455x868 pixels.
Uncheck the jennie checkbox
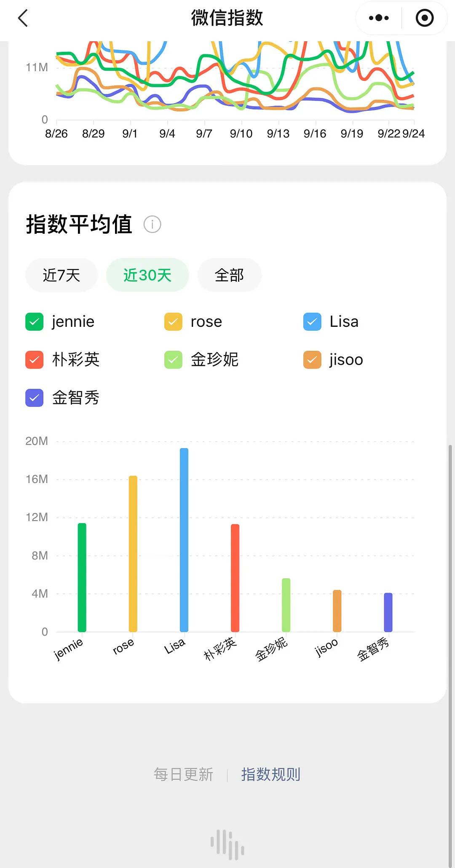click(35, 322)
